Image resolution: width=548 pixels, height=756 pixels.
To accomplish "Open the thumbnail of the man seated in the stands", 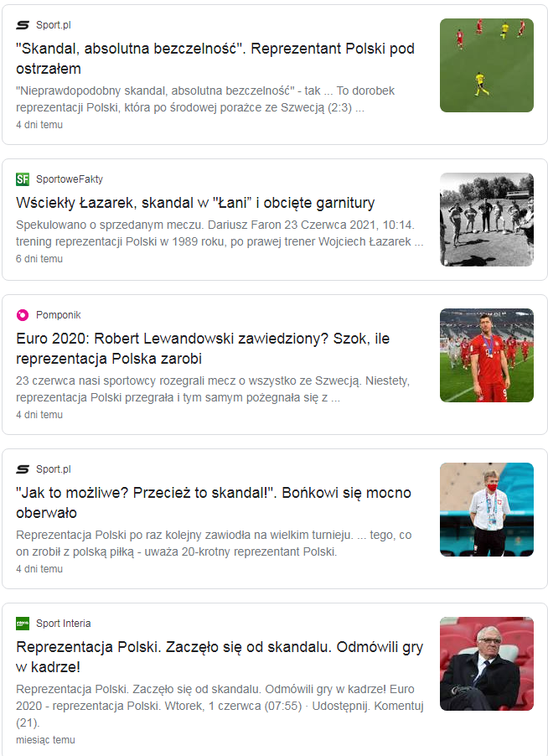I will click(x=486, y=664).
